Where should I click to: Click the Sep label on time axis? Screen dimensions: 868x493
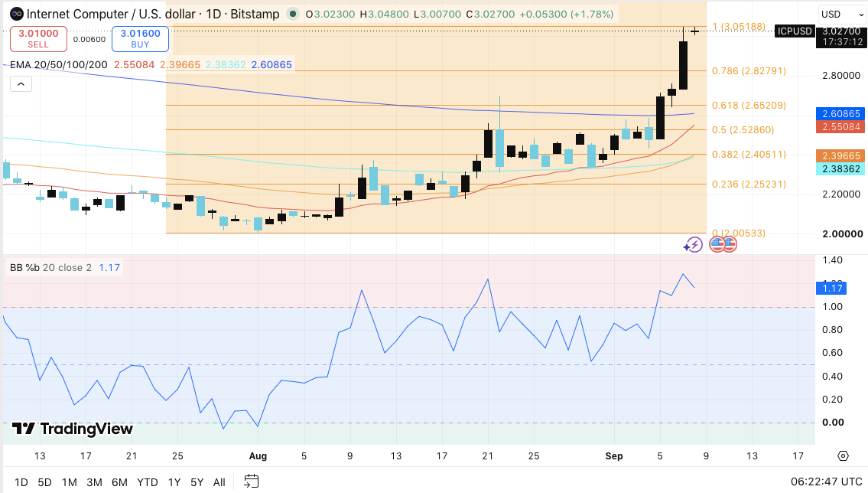pos(614,456)
